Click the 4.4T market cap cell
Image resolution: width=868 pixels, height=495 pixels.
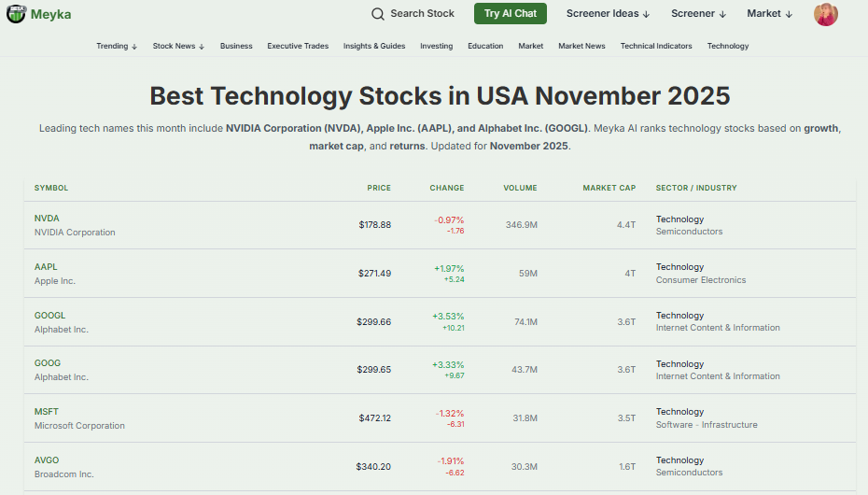pos(626,225)
